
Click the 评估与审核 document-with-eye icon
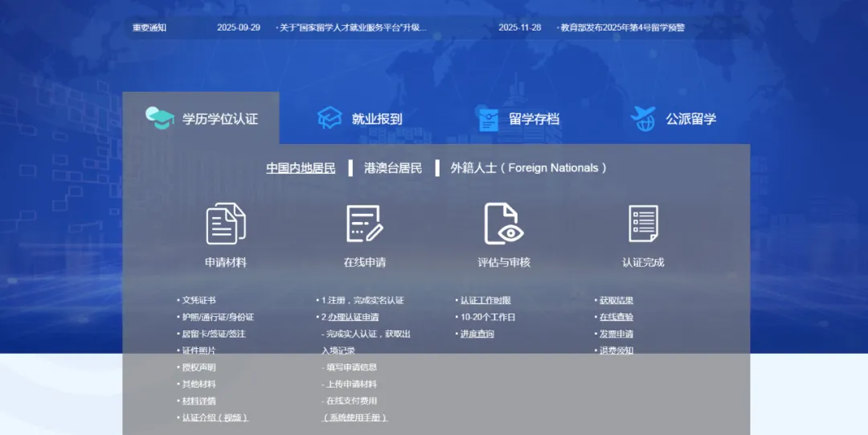pos(504,224)
